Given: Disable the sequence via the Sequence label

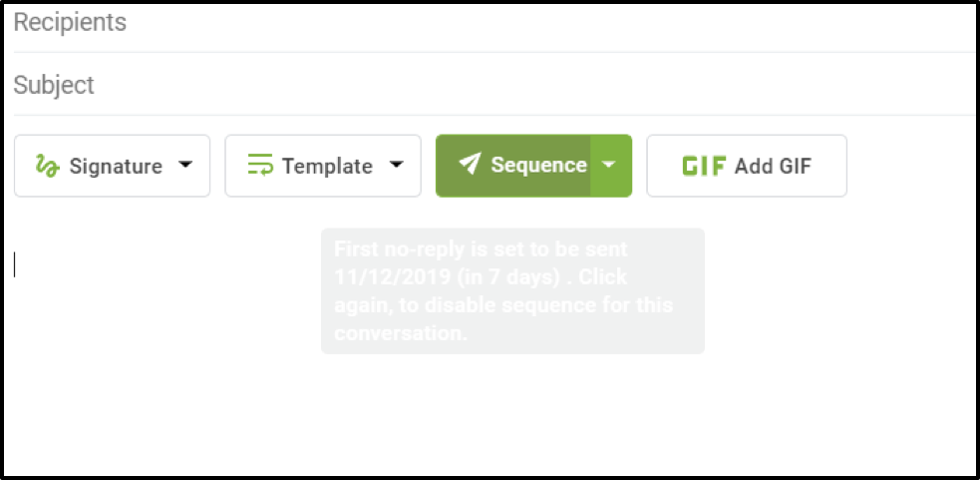Looking at the screenshot, I should [x=538, y=166].
